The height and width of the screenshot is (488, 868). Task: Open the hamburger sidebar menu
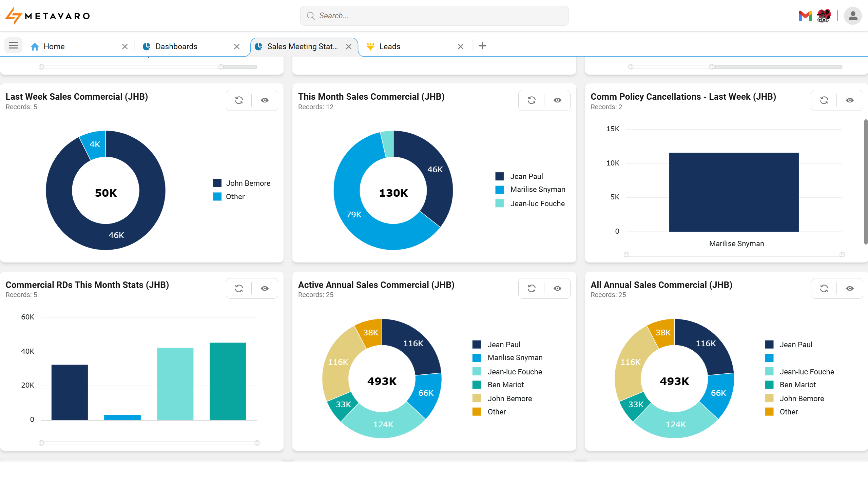14,46
